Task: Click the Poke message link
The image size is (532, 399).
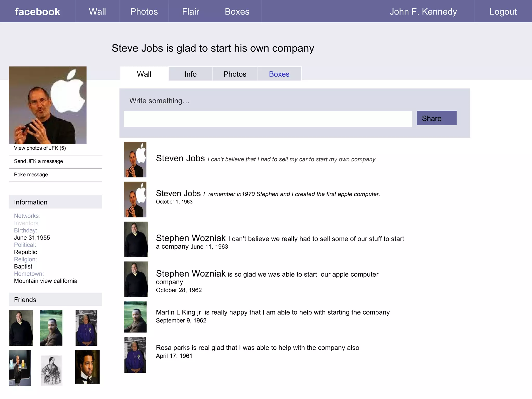Action: 31,175
